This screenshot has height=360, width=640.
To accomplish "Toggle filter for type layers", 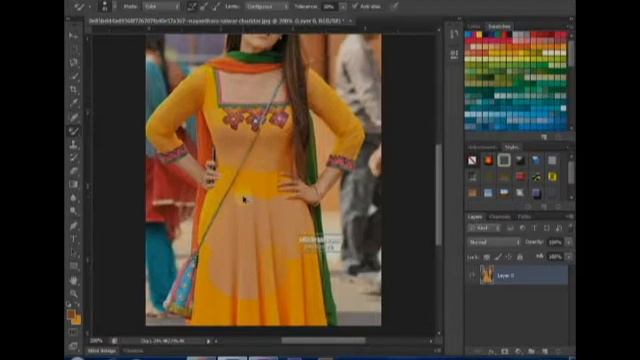I will click(534, 228).
